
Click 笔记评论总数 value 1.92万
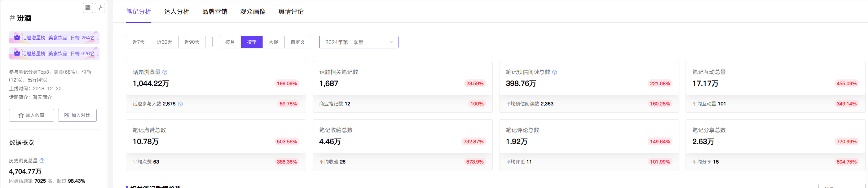516,142
